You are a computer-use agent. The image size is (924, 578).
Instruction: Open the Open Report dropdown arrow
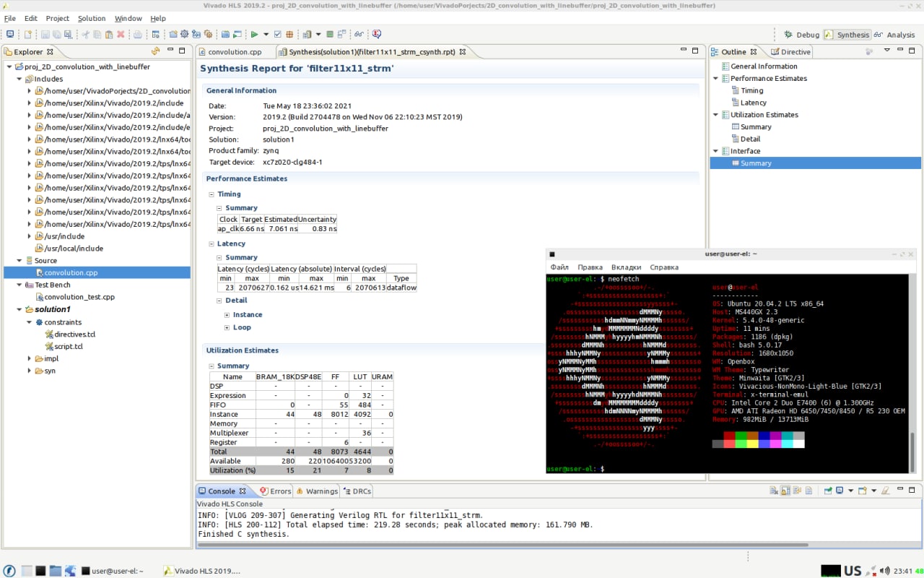click(318, 34)
